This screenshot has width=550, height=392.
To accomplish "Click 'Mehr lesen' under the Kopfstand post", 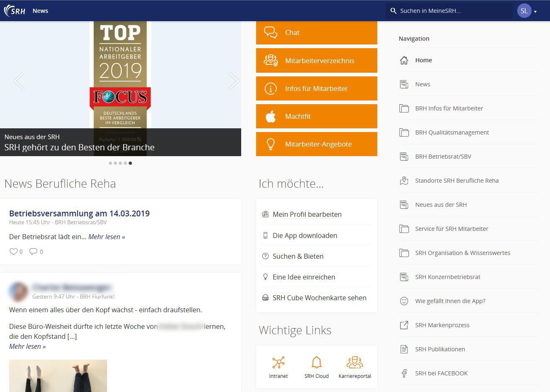I will pos(27,346).
